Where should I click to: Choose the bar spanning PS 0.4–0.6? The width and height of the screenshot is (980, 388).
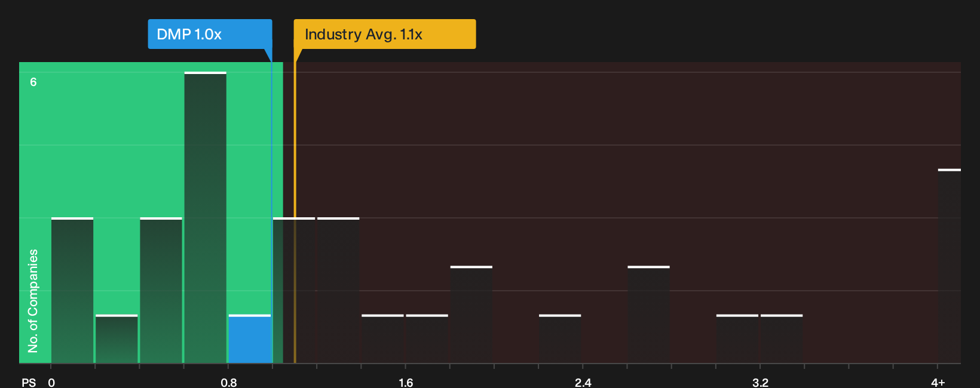coord(161,290)
